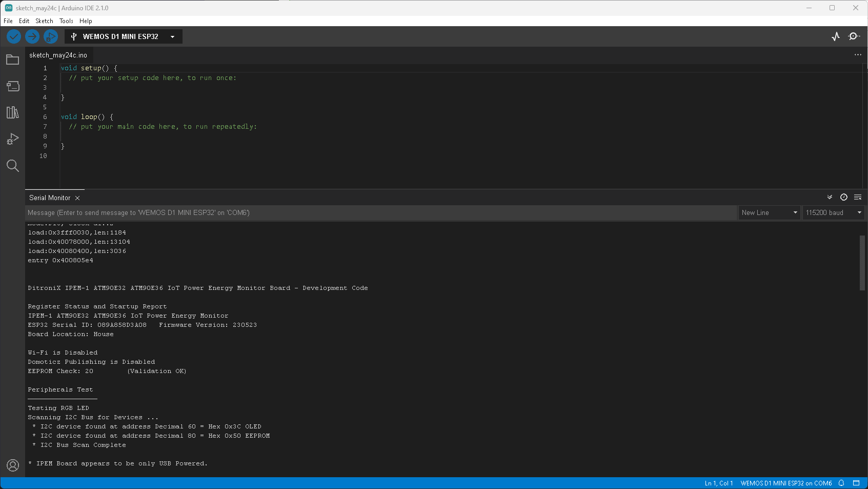Open the editor tab more options ellipsis

pyautogui.click(x=858, y=55)
